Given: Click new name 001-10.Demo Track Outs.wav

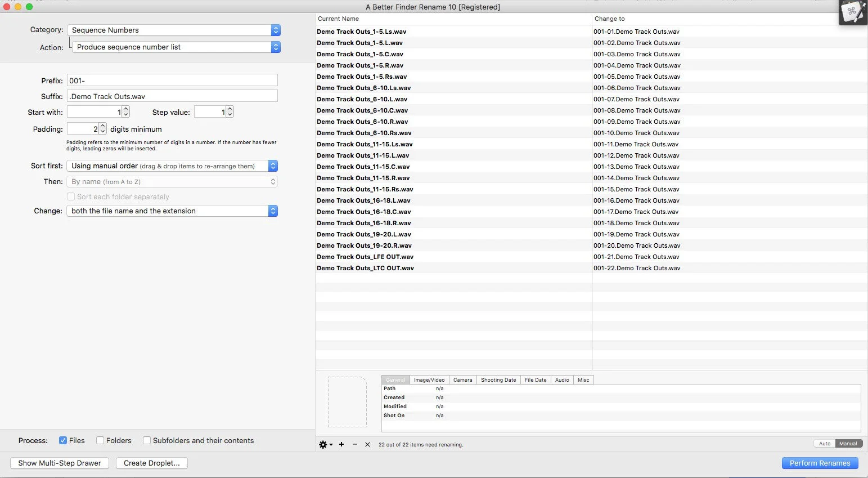Looking at the screenshot, I should pos(636,133).
